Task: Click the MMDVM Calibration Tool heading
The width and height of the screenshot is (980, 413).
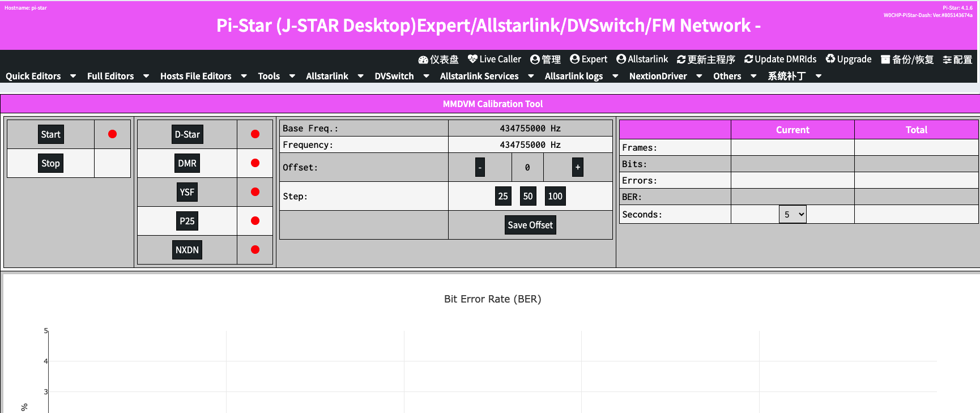Action: (493, 104)
